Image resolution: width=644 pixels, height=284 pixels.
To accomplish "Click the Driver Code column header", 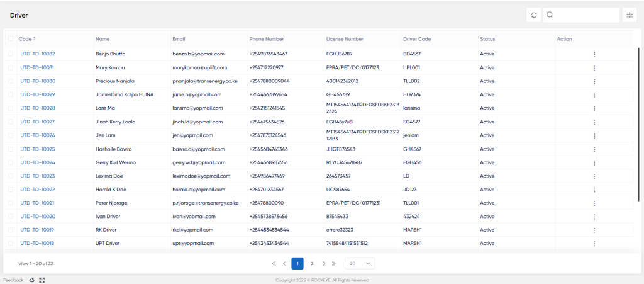I will [x=417, y=39].
